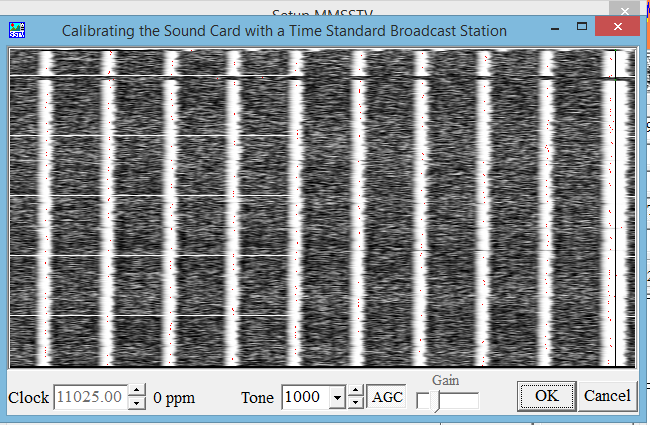This screenshot has height=425, width=650.
Task: Click the center of the waterfall display
Action: tap(323, 208)
